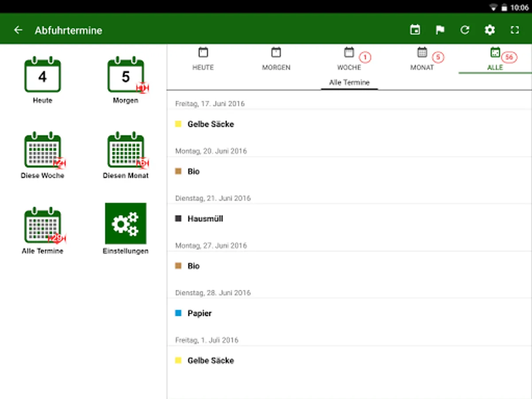Select Gelbe Säcke entry on 1. Juli

[x=349, y=360]
